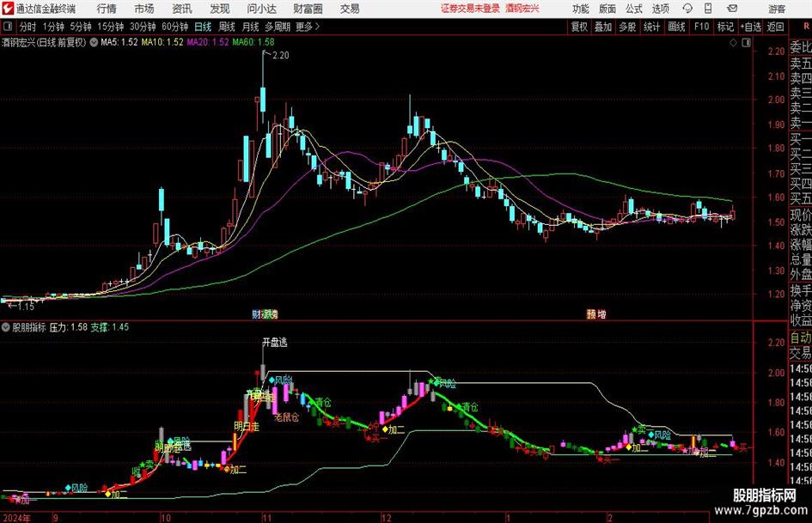
Task: Expand the 更多 periods dropdown
Action: point(308,27)
